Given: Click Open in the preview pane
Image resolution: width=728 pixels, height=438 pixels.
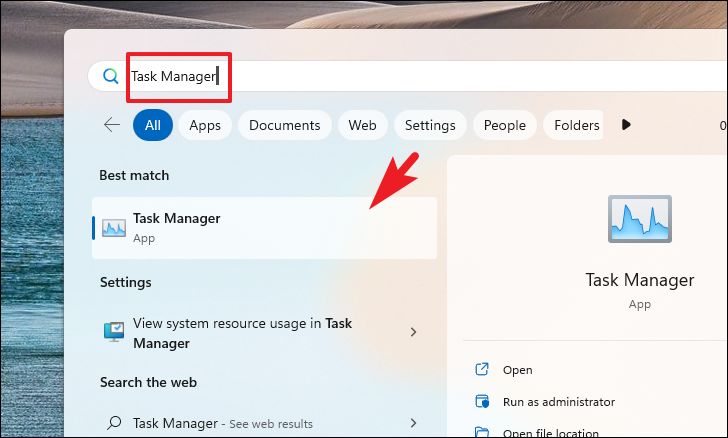Looking at the screenshot, I should coord(518,370).
